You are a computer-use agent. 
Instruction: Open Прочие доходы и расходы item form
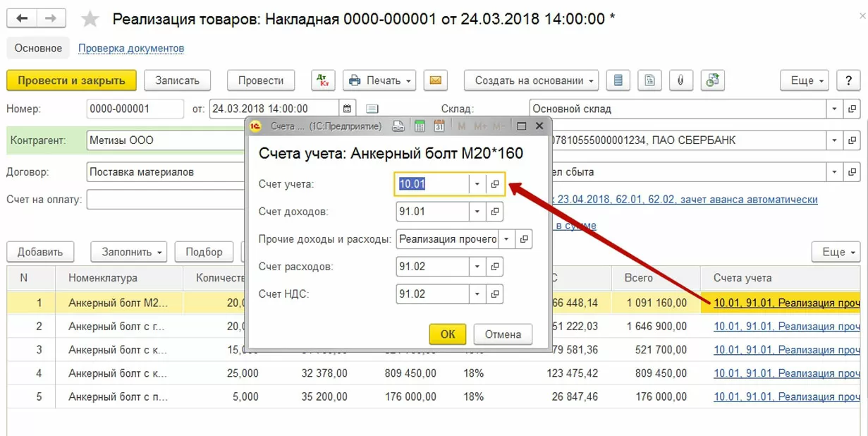click(524, 239)
